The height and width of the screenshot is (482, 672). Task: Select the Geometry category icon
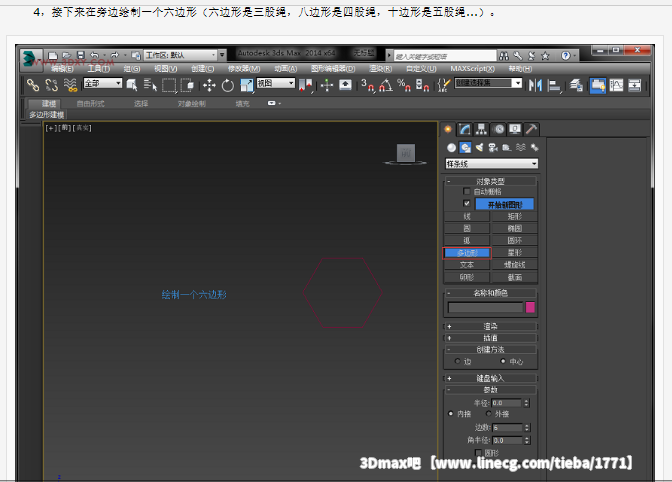click(x=451, y=147)
